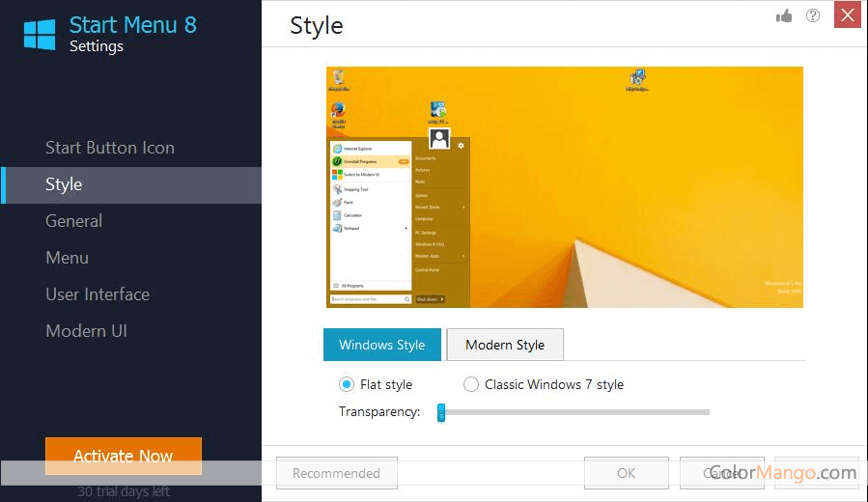Click the Transparency slider handle
Image resolution: width=868 pixels, height=502 pixels.
[440, 412]
